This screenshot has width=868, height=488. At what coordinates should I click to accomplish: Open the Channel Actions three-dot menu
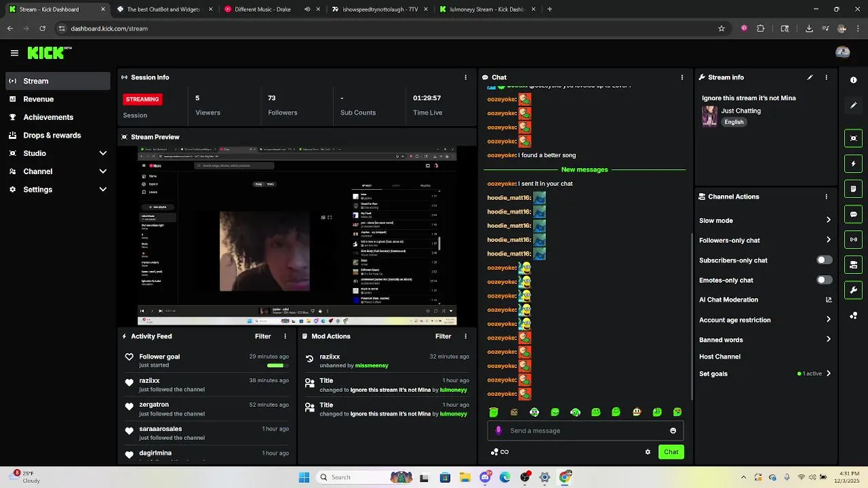[826, 197]
